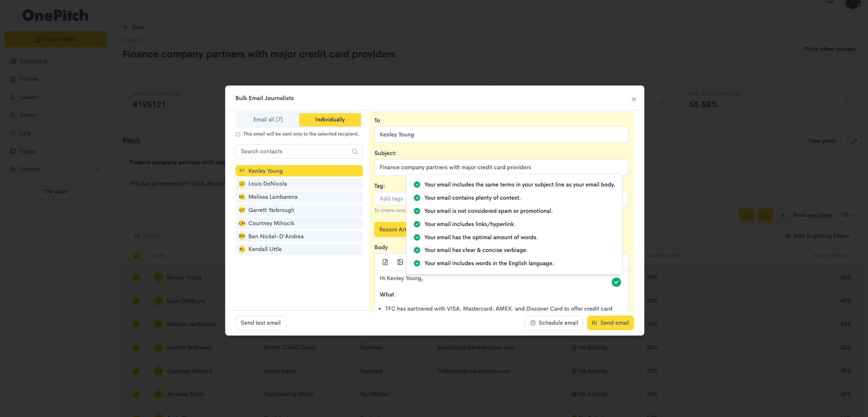
Task: Click Schedule email button
Action: pos(554,323)
